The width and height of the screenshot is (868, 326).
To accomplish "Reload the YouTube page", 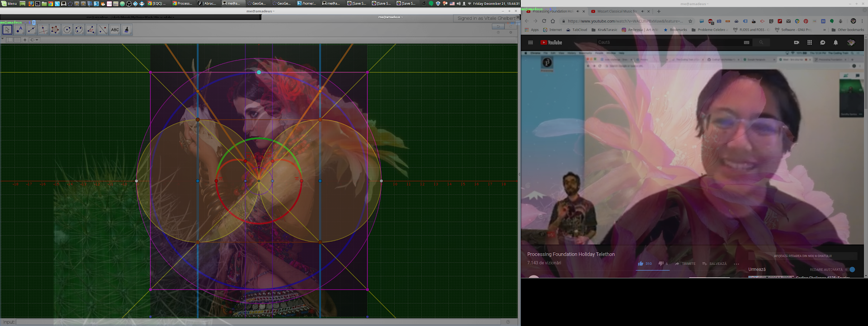I will pyautogui.click(x=544, y=21).
